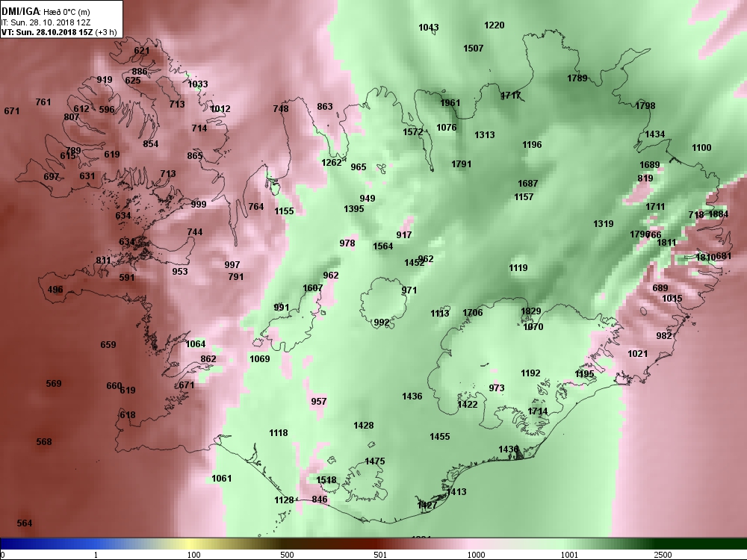Click the 1791 height value
This screenshot has height=560, width=747.
click(x=461, y=164)
